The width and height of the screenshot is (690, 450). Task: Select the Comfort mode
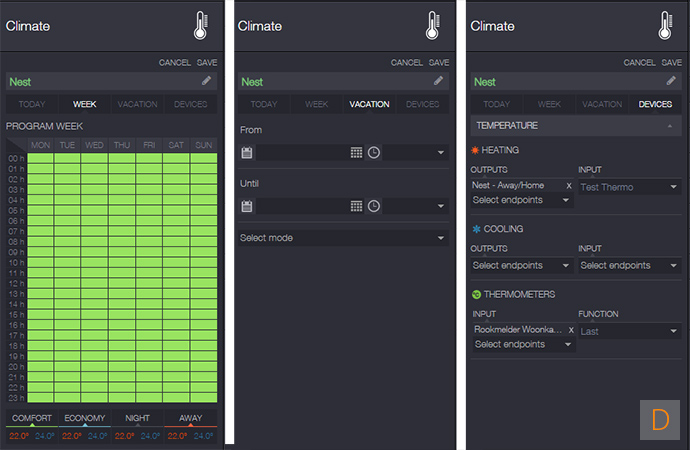[x=32, y=418]
